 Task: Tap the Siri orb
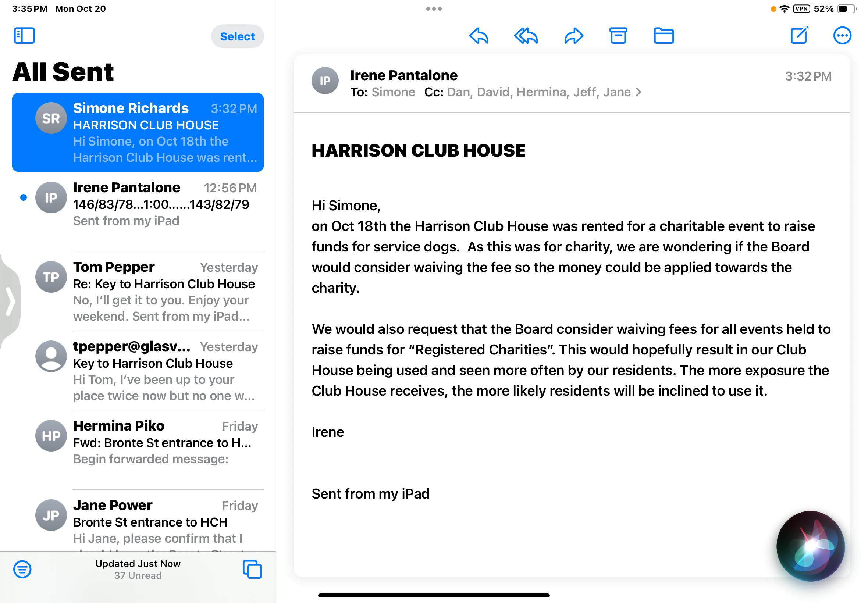(810, 546)
